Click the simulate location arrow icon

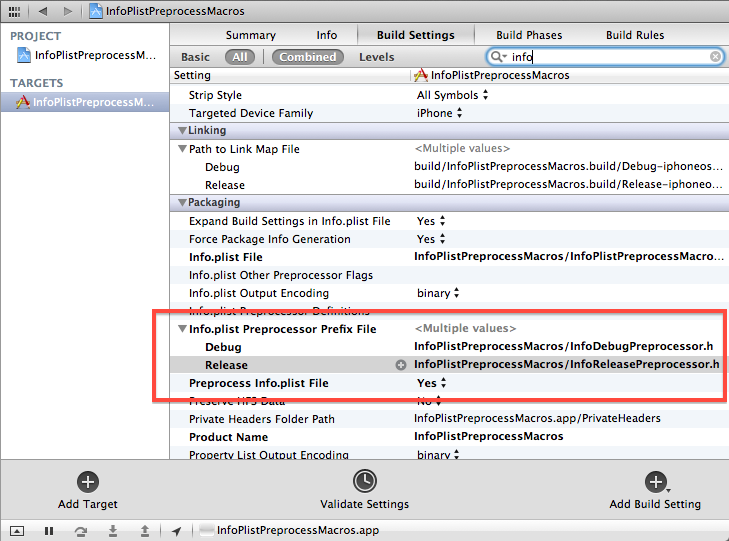(176, 531)
